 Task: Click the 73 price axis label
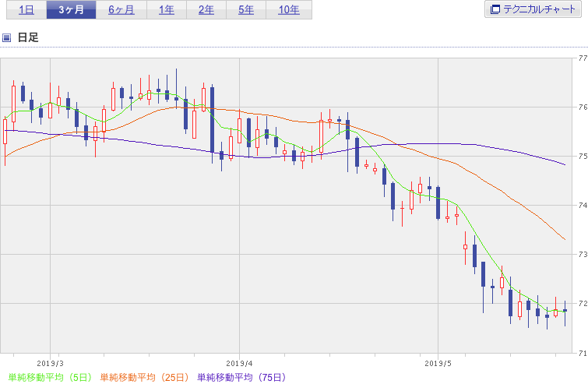[583, 255]
